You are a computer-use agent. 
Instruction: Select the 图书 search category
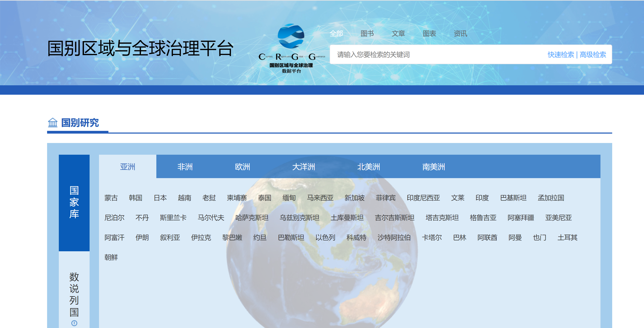coord(367,33)
